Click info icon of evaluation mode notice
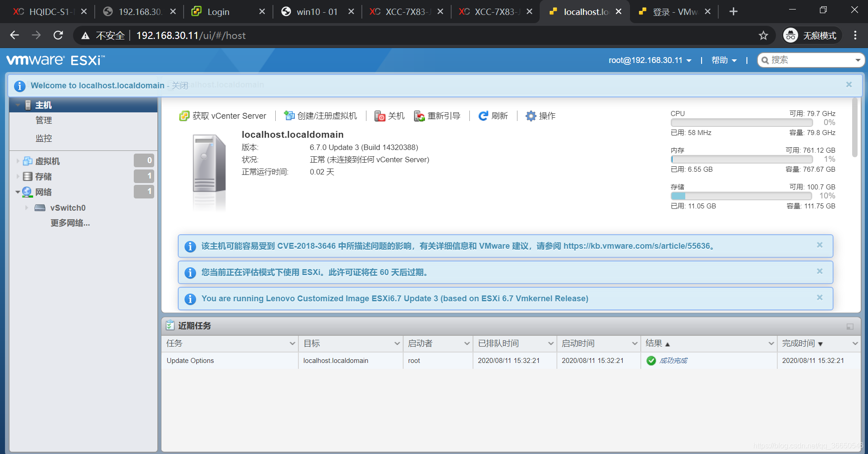Viewport: 868px width, 454px height. 190,272
